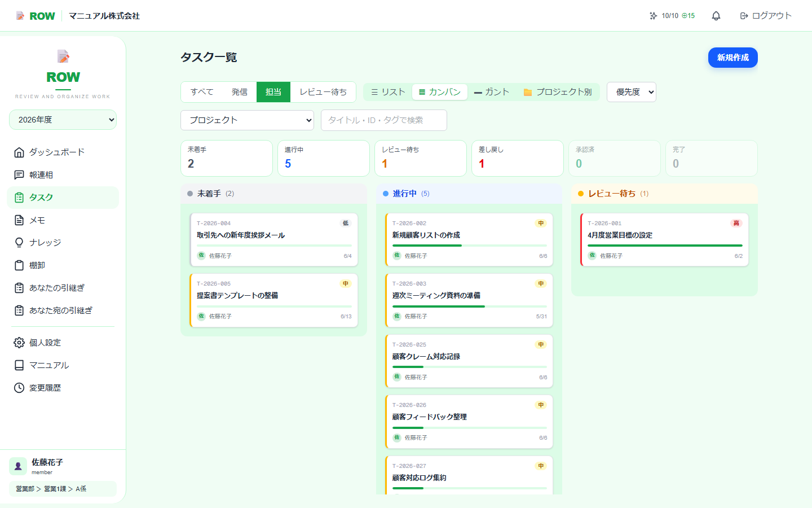Open the プロジェクト filter dropdown
Screen dimensions: 812x508
[247, 120]
